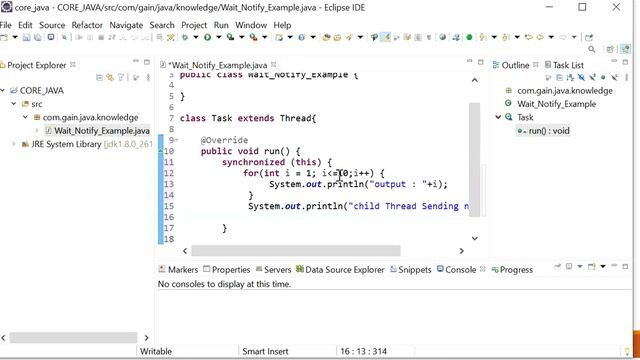The height and width of the screenshot is (360, 640).
Task: Click 'Smart Insert' in status bar
Action: pyautogui.click(x=265, y=351)
